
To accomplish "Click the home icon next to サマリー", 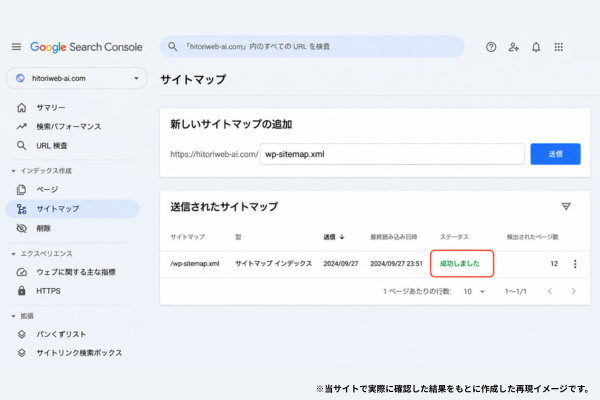I will (21, 108).
